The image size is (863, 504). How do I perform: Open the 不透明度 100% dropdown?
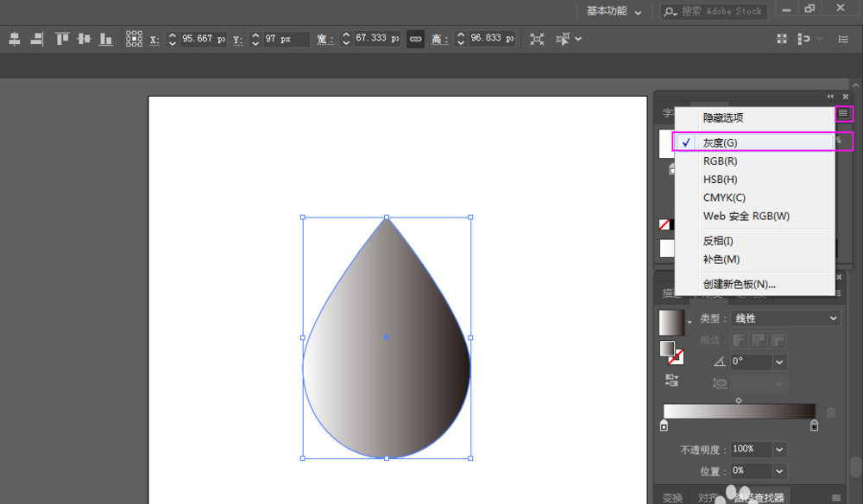(x=779, y=450)
